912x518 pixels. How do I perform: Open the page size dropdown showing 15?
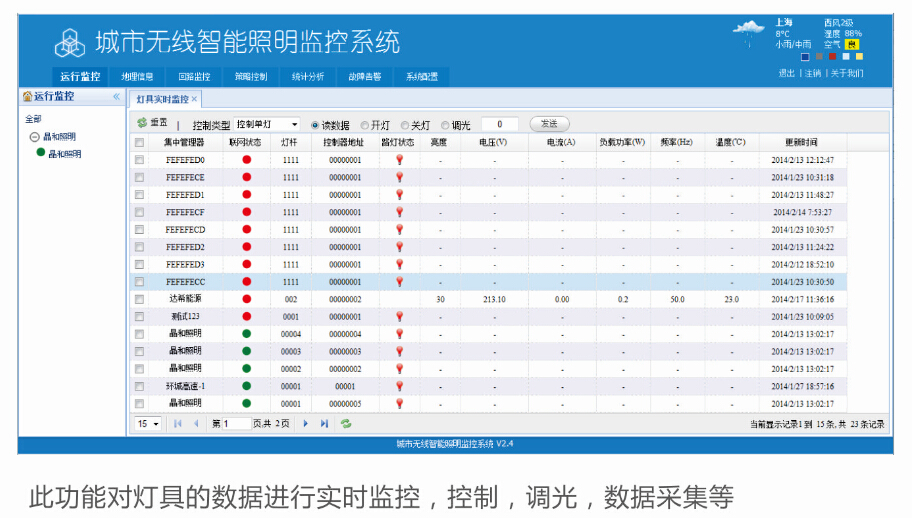click(148, 424)
